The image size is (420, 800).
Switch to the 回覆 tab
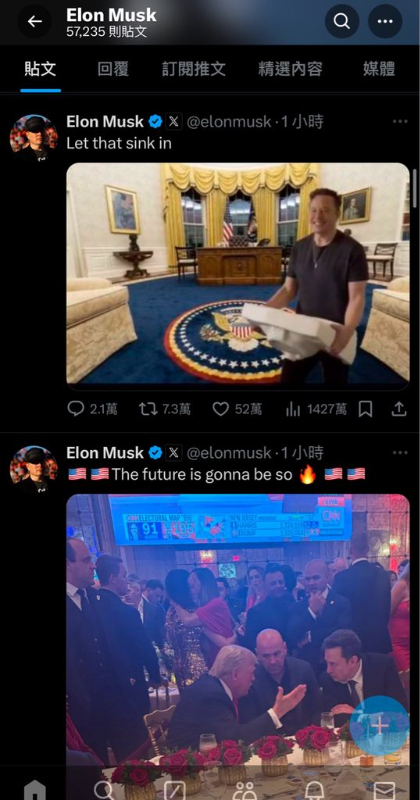pyautogui.click(x=113, y=69)
